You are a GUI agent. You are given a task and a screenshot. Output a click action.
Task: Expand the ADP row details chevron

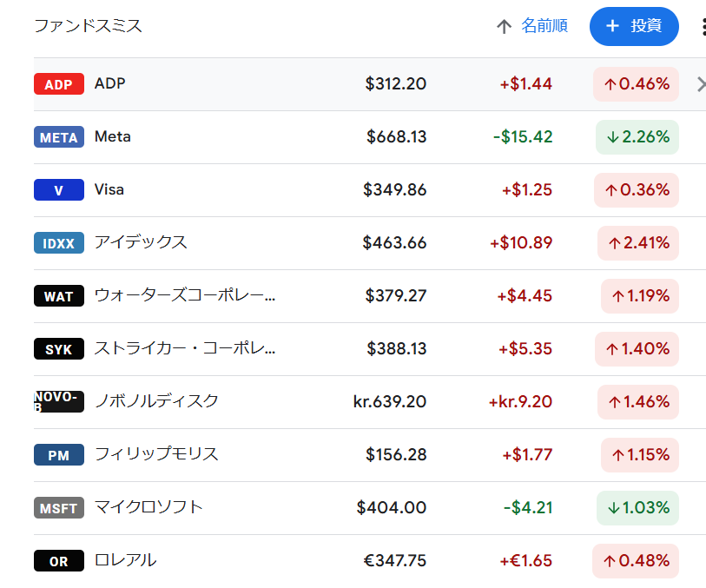point(700,83)
